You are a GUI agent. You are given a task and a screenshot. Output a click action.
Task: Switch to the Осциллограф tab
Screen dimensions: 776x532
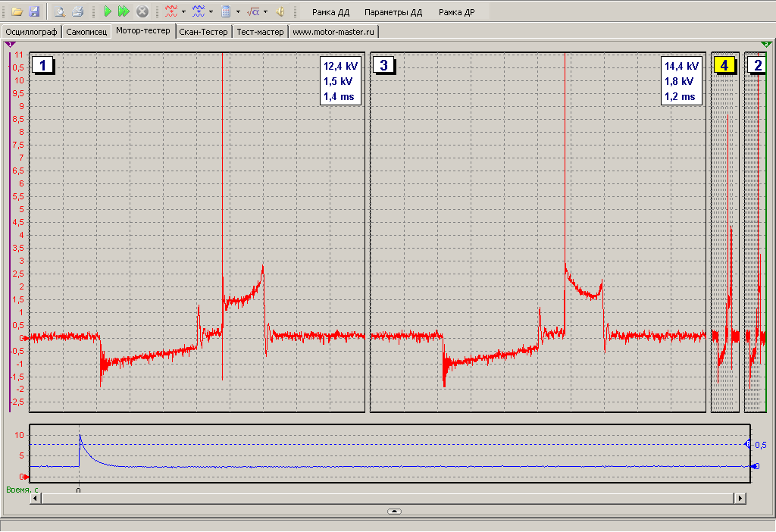pos(31,32)
